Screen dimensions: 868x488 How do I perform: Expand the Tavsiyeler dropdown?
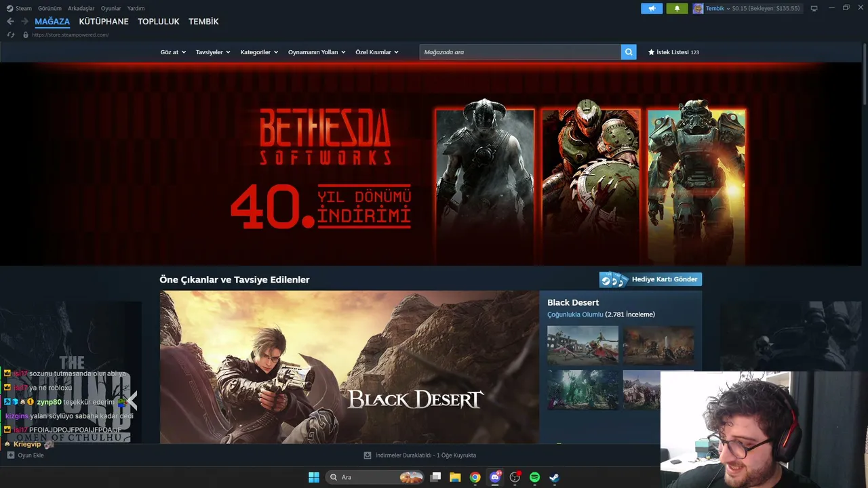[x=213, y=52]
